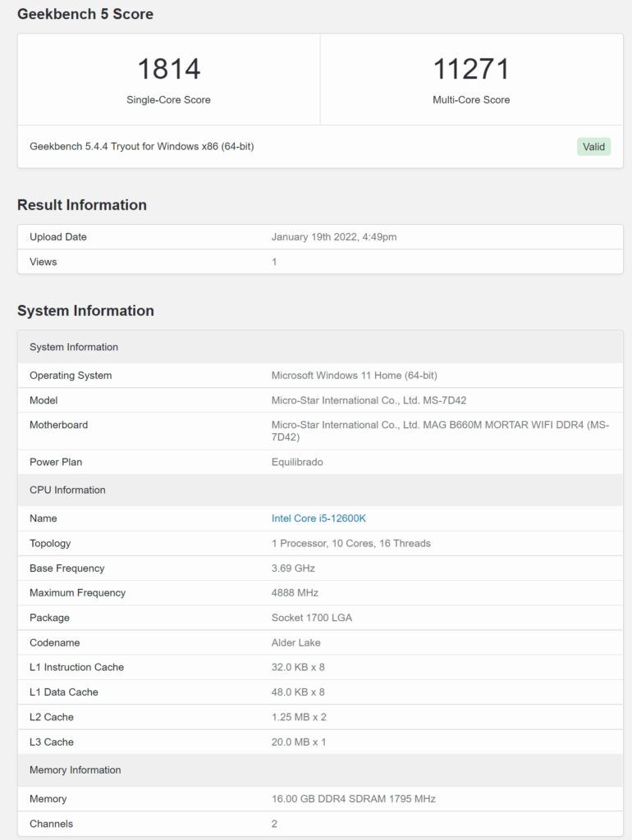
Task: Click the Package row label
Action: 49,618
